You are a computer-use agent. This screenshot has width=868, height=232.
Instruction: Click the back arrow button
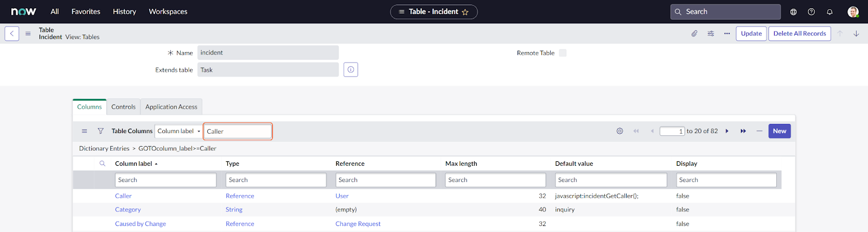click(x=12, y=34)
